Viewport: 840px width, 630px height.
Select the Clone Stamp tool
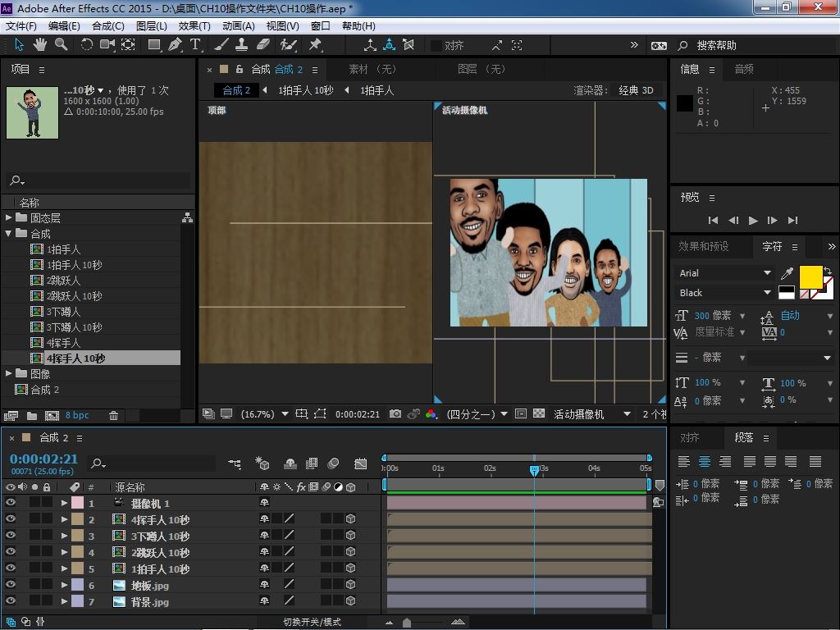pyautogui.click(x=243, y=44)
